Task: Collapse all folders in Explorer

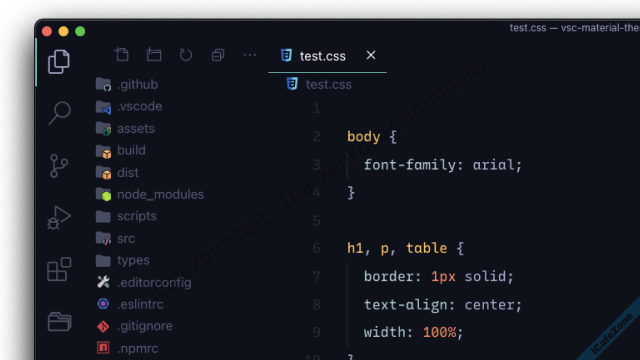Action: click(x=218, y=55)
